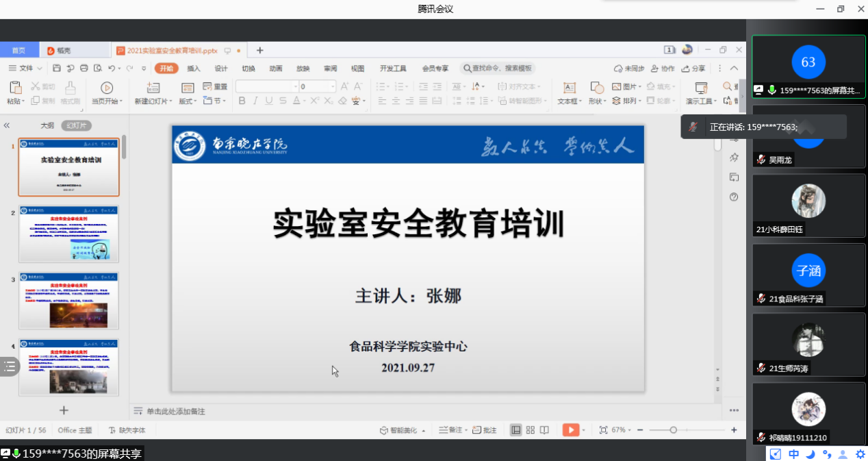868x461 pixels.
Task: Click the Save icon in quick access toolbar
Action: 57,68
